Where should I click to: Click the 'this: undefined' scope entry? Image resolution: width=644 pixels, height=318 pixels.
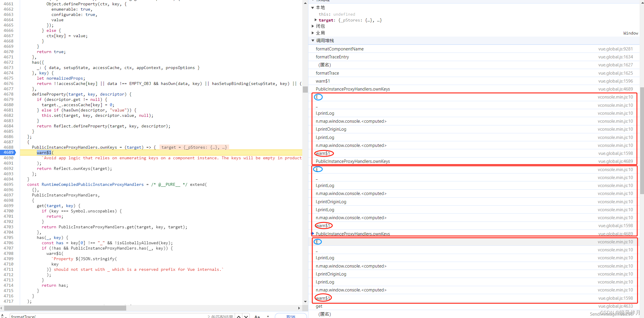coord(337,14)
